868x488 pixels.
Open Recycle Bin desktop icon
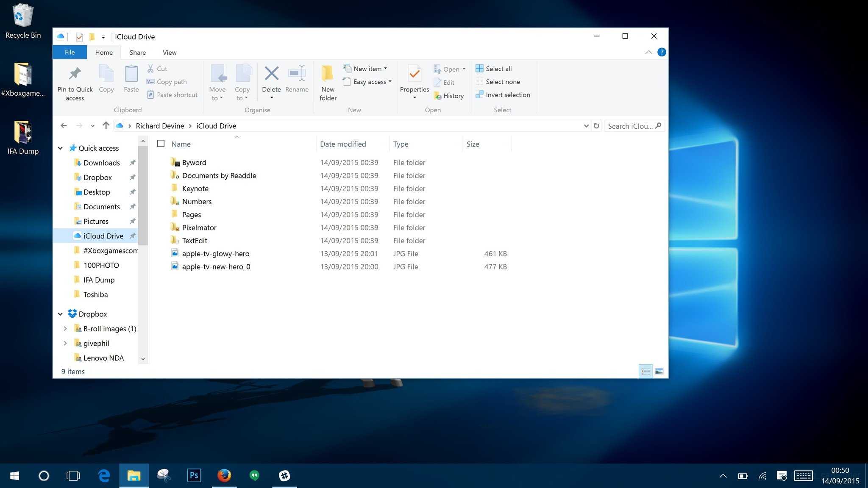(x=23, y=21)
